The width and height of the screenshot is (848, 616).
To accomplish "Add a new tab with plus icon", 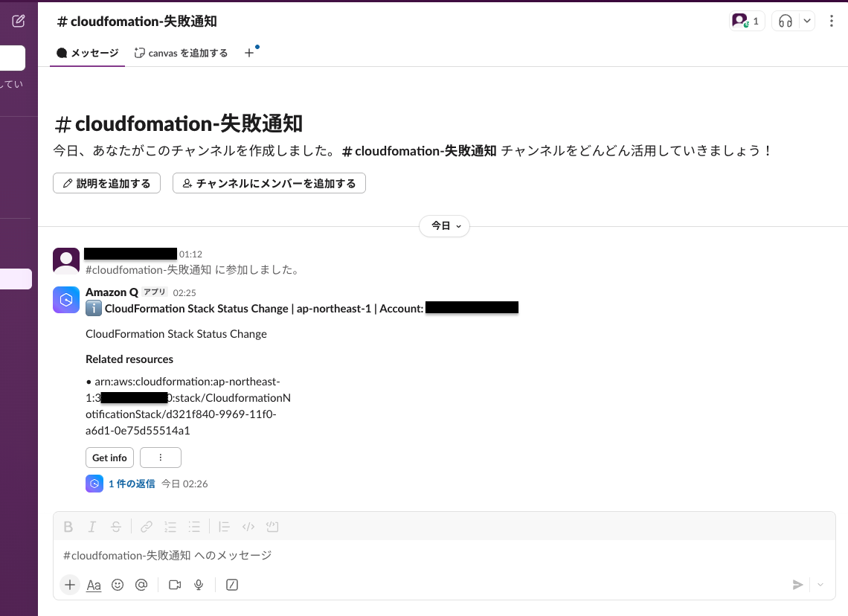I will [248, 53].
